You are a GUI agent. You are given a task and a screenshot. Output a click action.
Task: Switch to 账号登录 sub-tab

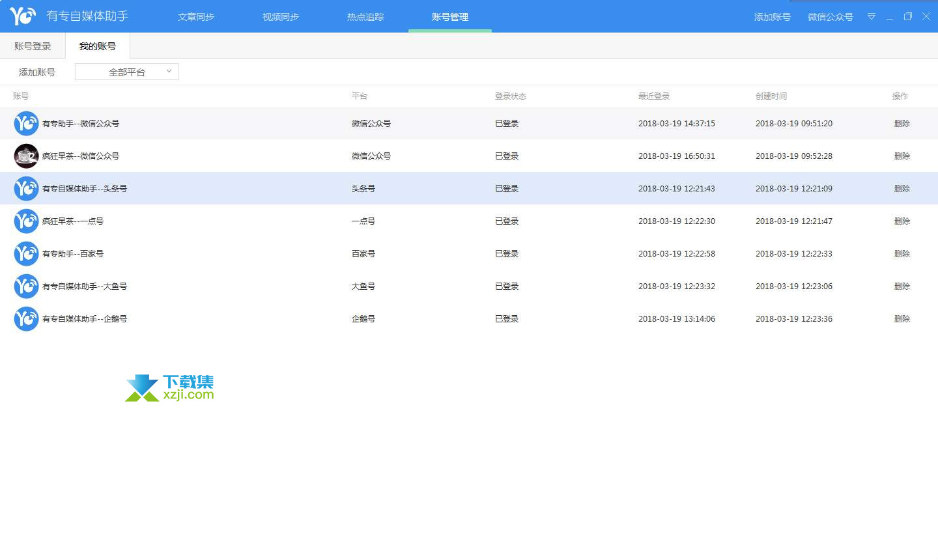click(33, 46)
